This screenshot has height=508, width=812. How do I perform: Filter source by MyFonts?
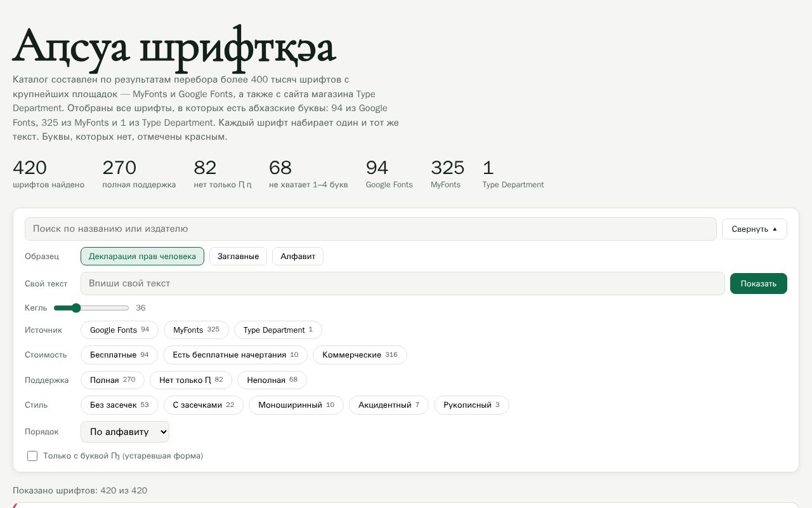[196, 330]
